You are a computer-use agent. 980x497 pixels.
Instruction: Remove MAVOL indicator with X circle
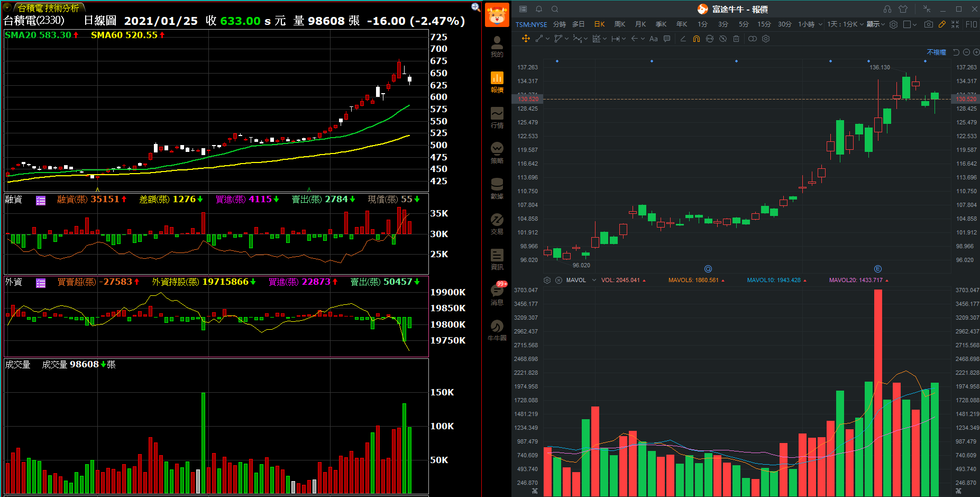(x=558, y=280)
